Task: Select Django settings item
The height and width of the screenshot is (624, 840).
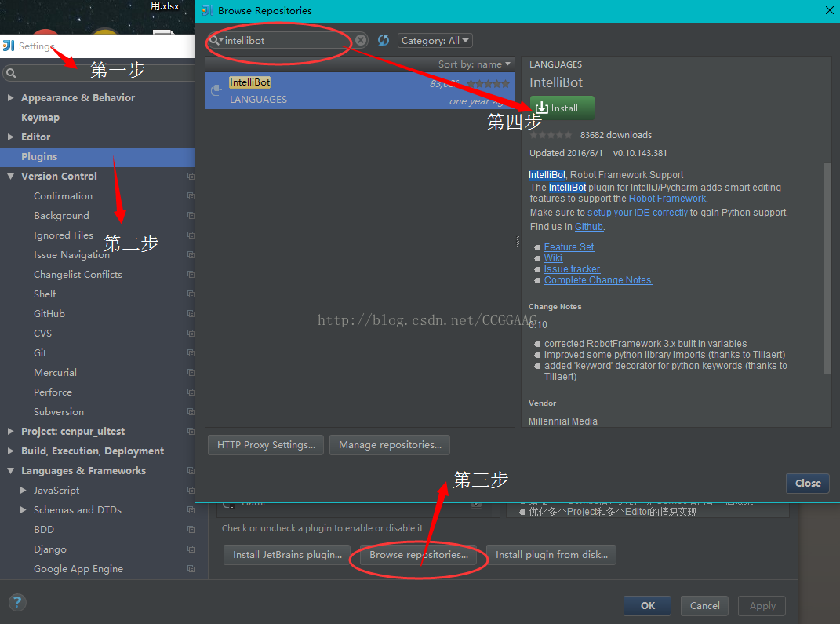Action: (50, 549)
